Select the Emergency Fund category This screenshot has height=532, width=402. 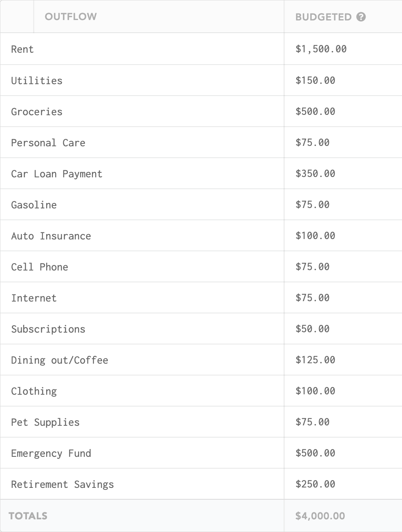51,453
